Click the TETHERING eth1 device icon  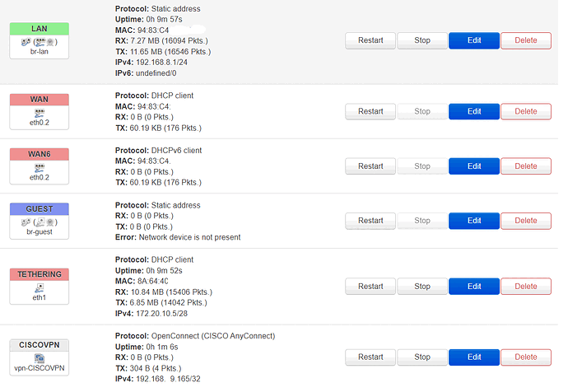(40, 288)
